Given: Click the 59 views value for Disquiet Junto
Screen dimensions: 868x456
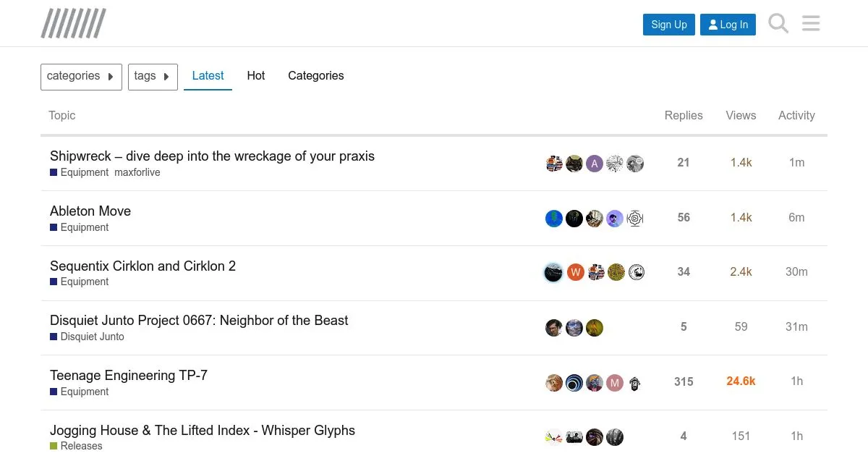Looking at the screenshot, I should click(741, 327).
